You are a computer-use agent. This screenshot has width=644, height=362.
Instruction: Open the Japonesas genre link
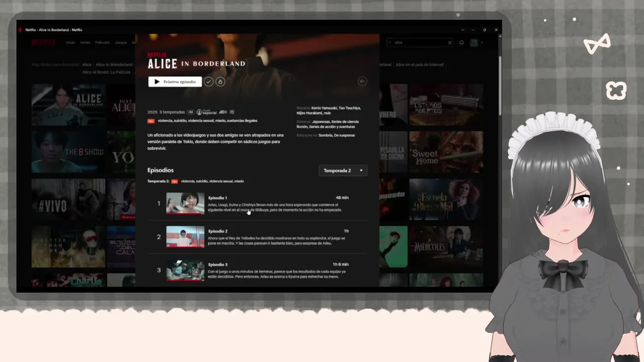321,121
